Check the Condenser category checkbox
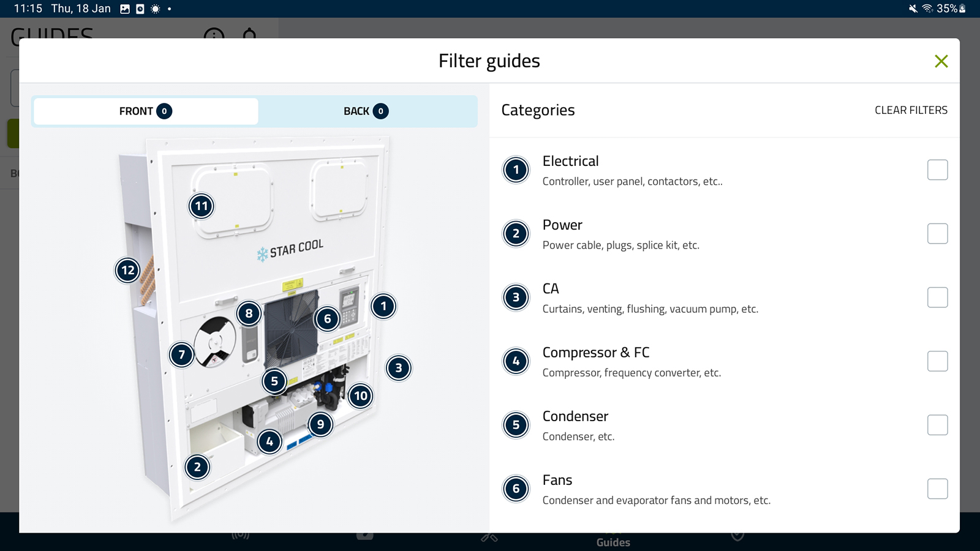 938,425
